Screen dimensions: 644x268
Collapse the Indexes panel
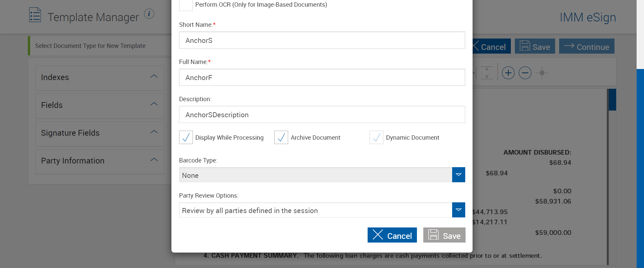click(154, 77)
